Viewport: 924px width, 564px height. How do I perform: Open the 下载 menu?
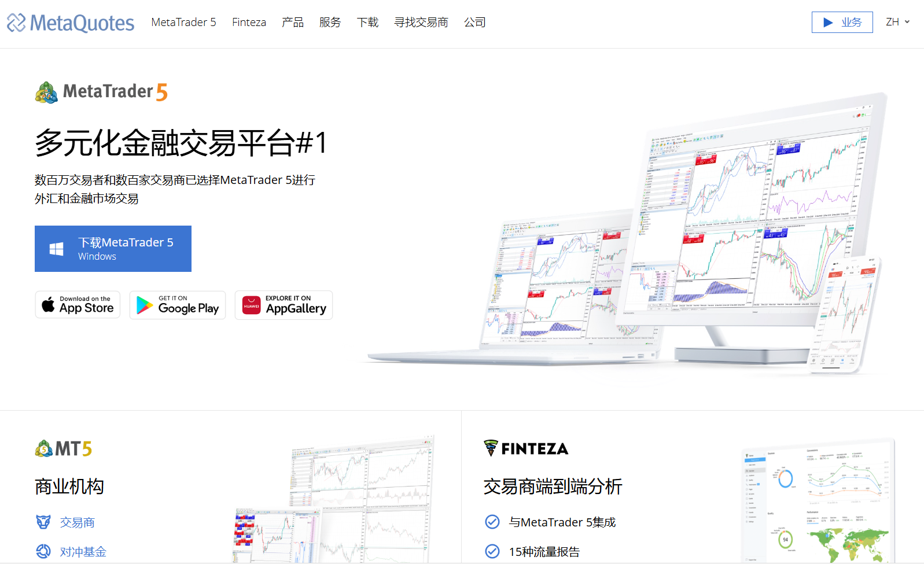coord(367,22)
